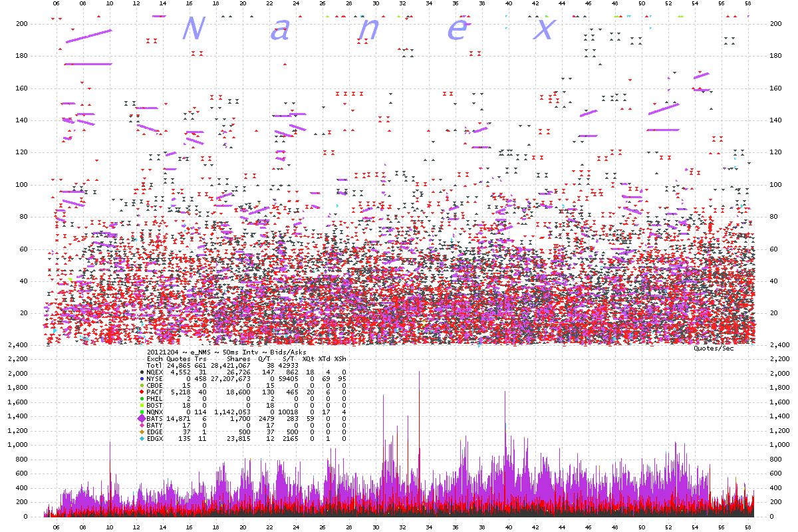The height and width of the screenshot is (532, 798).
Task: Select NQEX quotes value '4,552'
Action: point(181,372)
